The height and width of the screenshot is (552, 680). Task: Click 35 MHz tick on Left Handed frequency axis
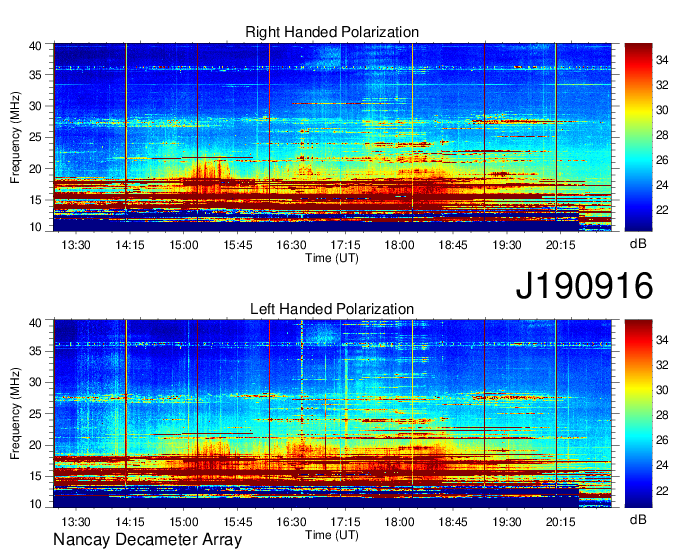pos(35,351)
